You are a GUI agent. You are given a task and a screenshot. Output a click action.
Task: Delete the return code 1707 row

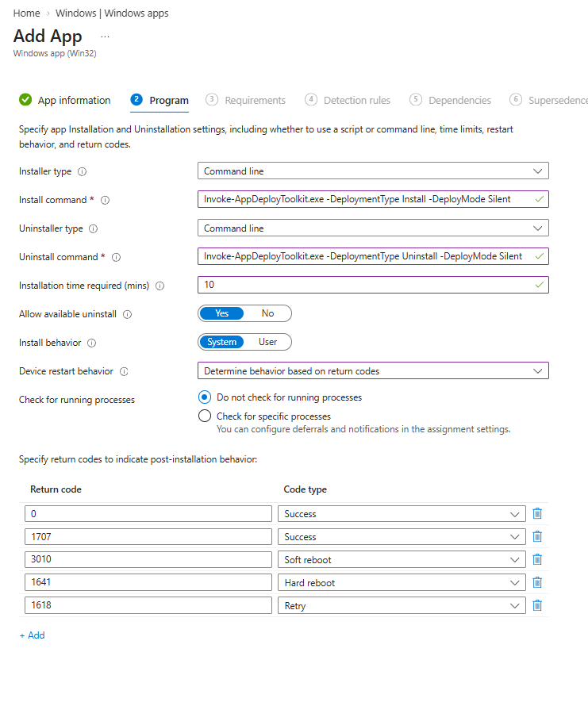pos(537,536)
